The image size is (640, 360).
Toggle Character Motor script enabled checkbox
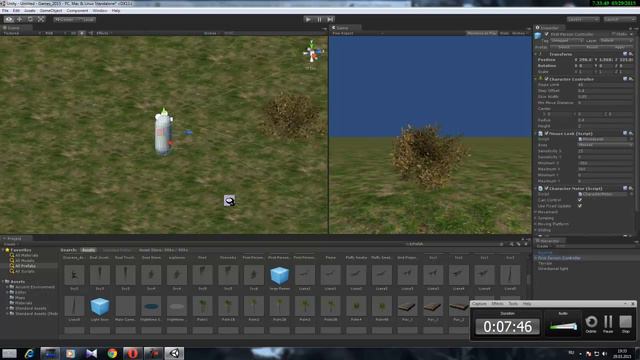547,189
